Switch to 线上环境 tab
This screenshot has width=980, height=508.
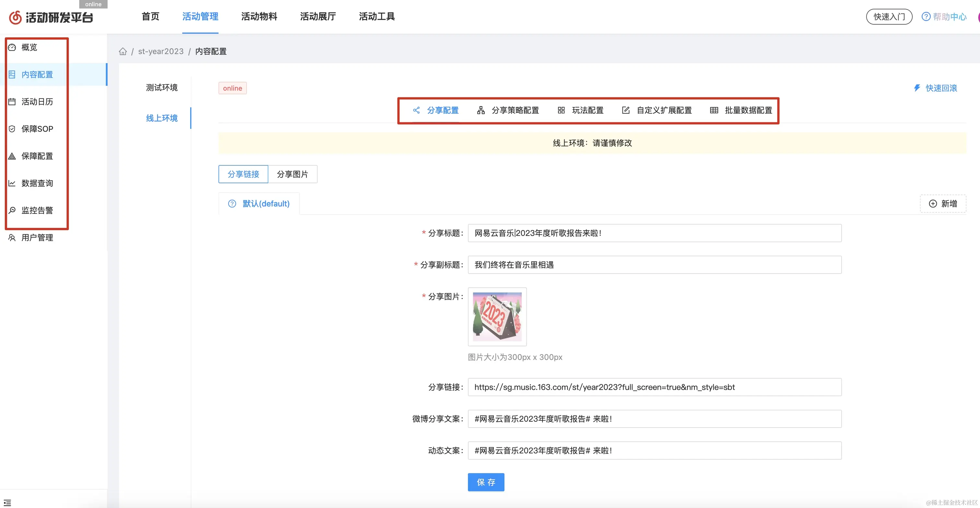point(162,118)
